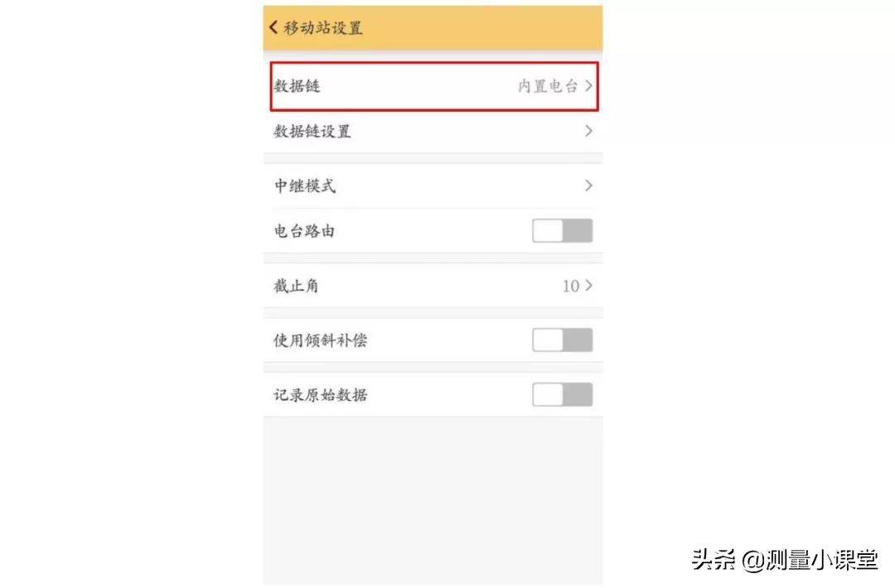Enable the 电台路由 radio routing switch
The width and height of the screenshot is (895, 588).
(562, 229)
